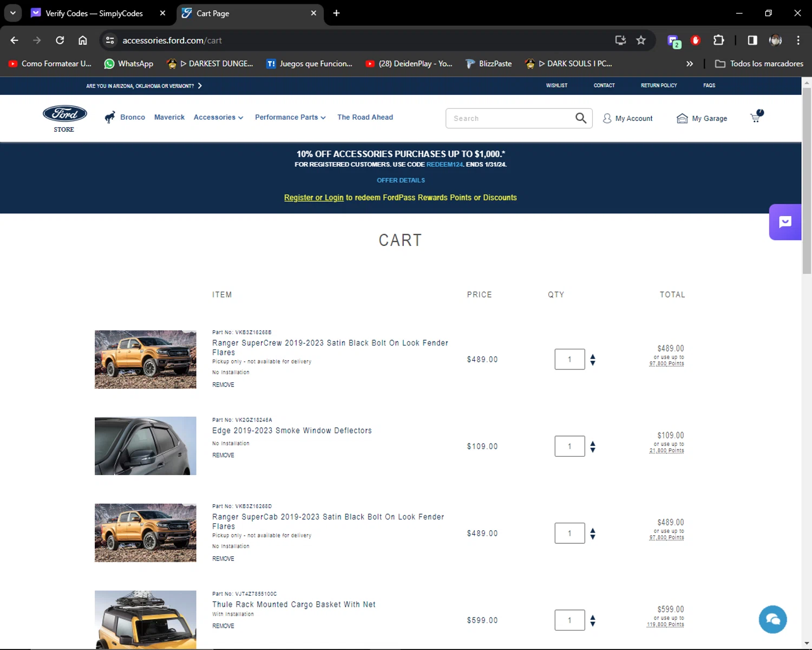Toggle the browser side panel
This screenshot has width=812, height=650.
(752, 40)
